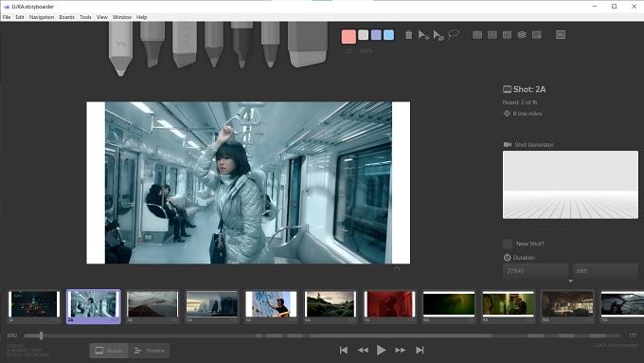Expand panel with small down arrow

(x=570, y=281)
